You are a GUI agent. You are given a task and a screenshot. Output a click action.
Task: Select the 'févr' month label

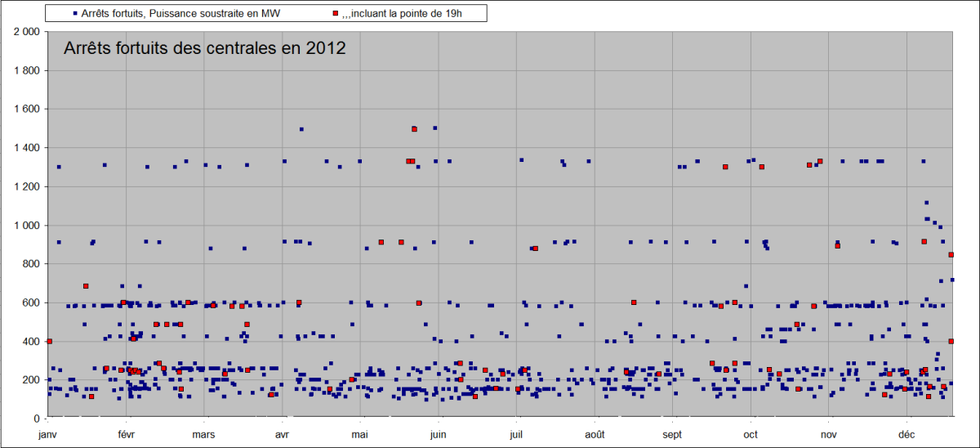pyautogui.click(x=127, y=435)
